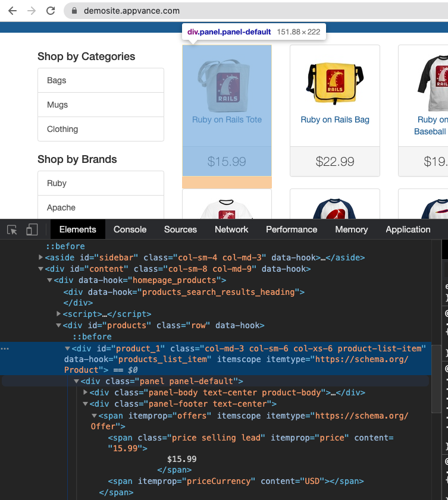
Task: Open the Ruby on Rails Bag link
Action: coord(335,120)
